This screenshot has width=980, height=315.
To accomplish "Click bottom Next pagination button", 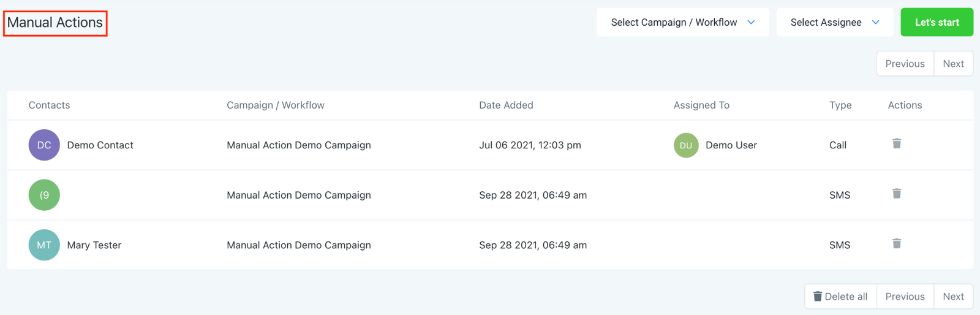I will pos(953,297).
